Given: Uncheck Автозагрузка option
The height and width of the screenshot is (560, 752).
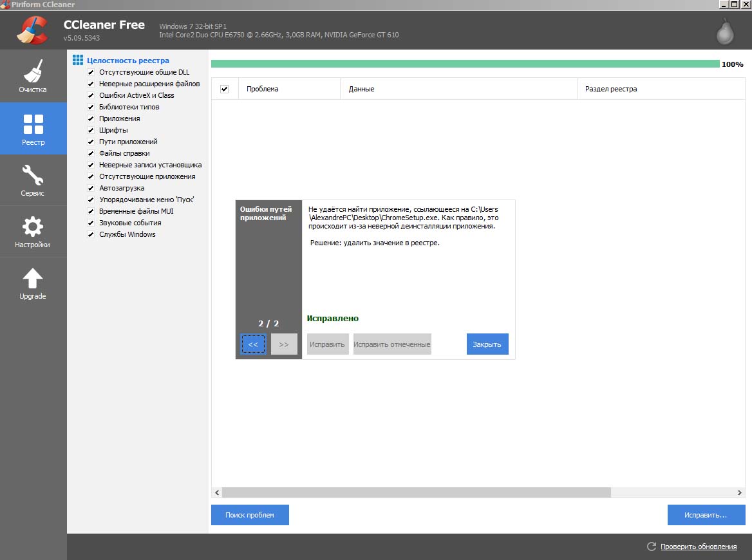Looking at the screenshot, I should pyautogui.click(x=91, y=189).
